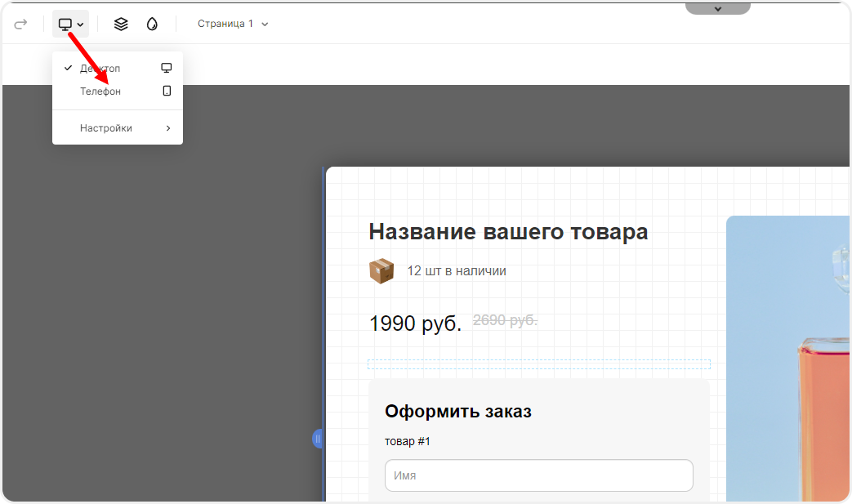This screenshot has width=852, height=504.
Task: Expand the Страница 1 page dropdown
Action: pos(233,24)
